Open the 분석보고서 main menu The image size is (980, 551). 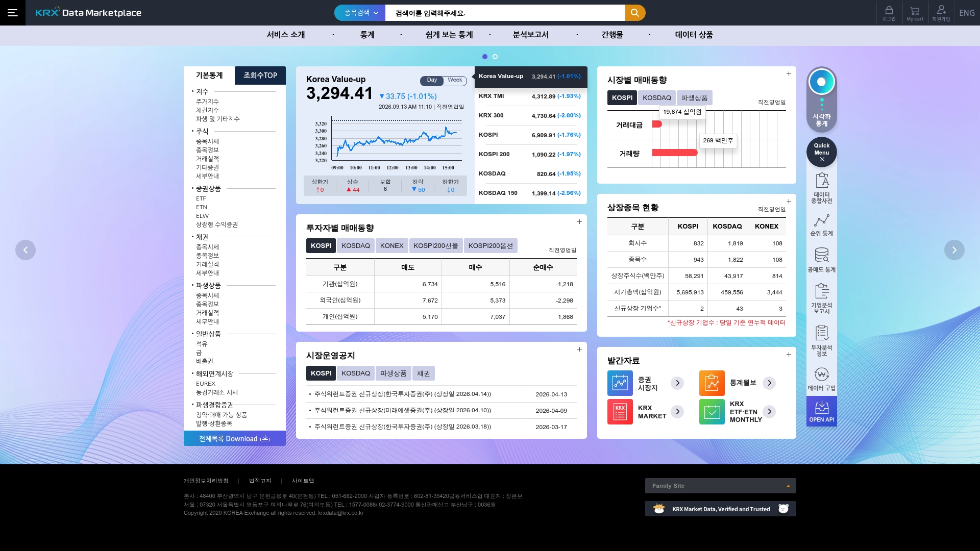(x=531, y=35)
